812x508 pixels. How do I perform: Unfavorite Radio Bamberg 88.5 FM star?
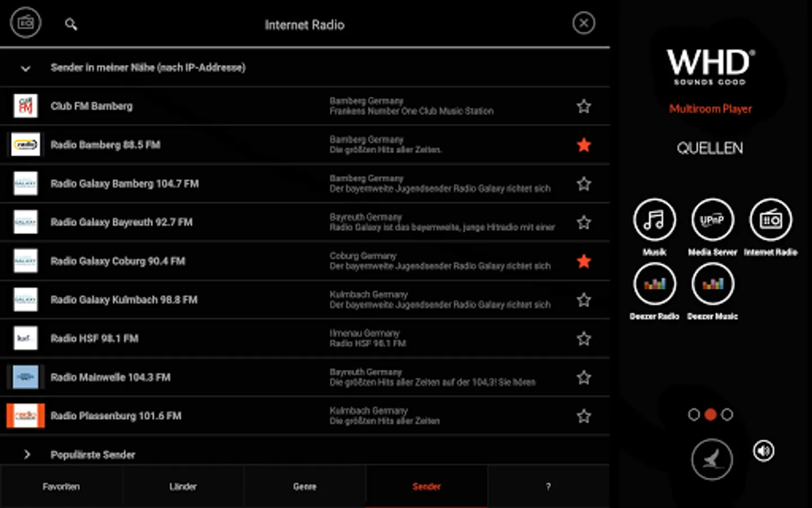(584, 145)
